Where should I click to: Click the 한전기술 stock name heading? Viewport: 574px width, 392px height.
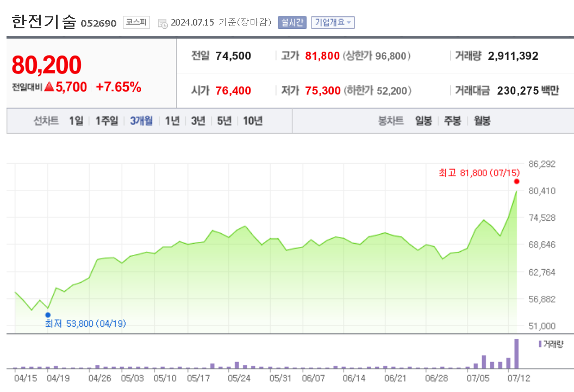pyautogui.click(x=43, y=22)
